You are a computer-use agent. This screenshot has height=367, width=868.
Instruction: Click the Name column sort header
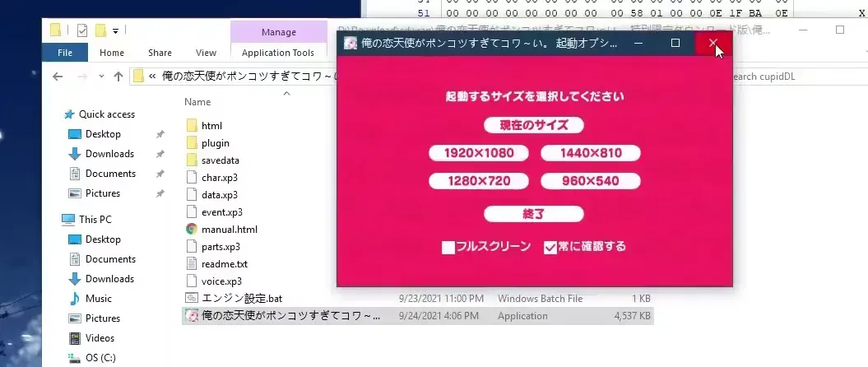click(x=197, y=102)
